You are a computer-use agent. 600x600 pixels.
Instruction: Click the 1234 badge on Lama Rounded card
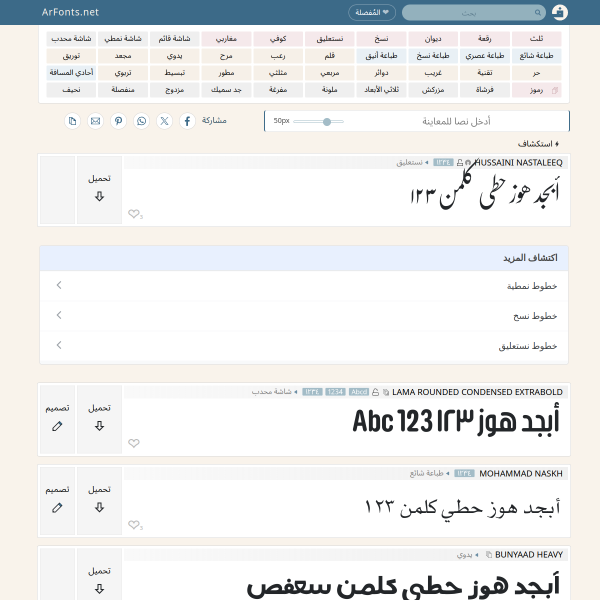tap(335, 392)
